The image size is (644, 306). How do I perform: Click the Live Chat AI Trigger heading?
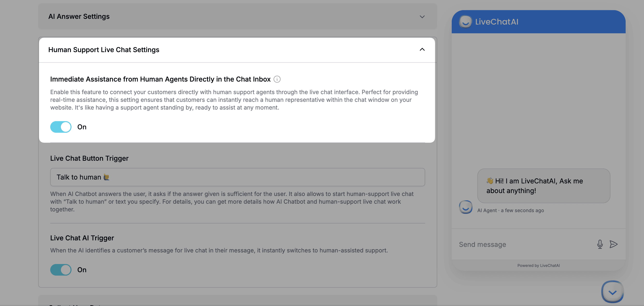pyautogui.click(x=82, y=238)
